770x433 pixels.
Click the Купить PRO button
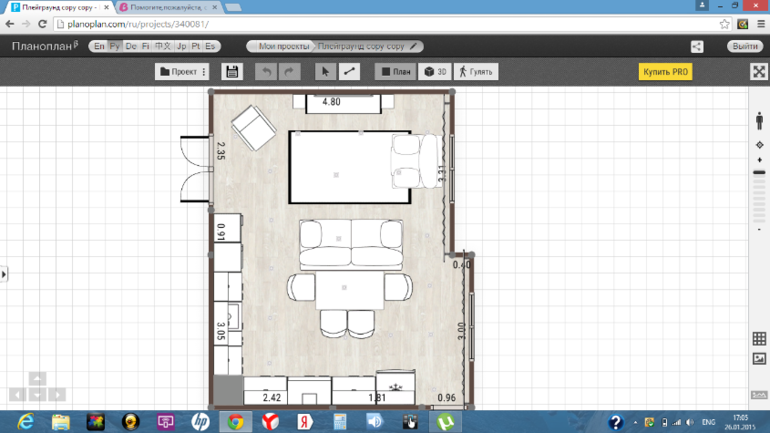[665, 72]
